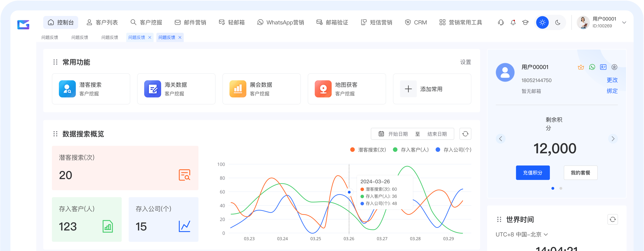
Task: Click the 存入公司 line chart icon
Action: point(185,226)
